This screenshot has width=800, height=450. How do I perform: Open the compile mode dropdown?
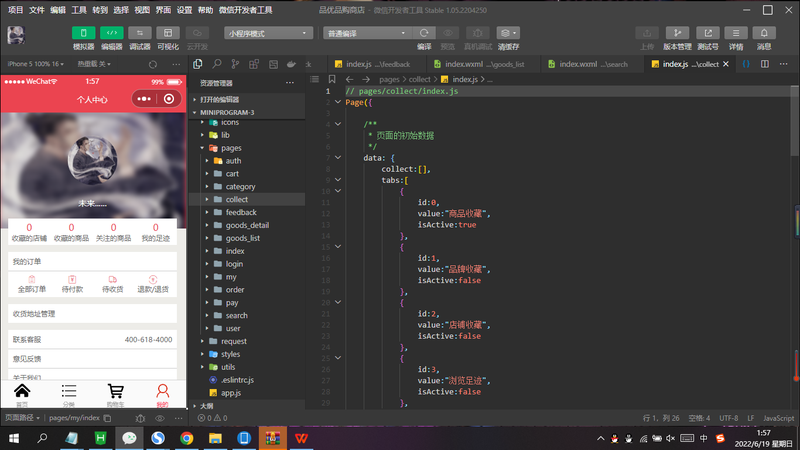(x=367, y=33)
